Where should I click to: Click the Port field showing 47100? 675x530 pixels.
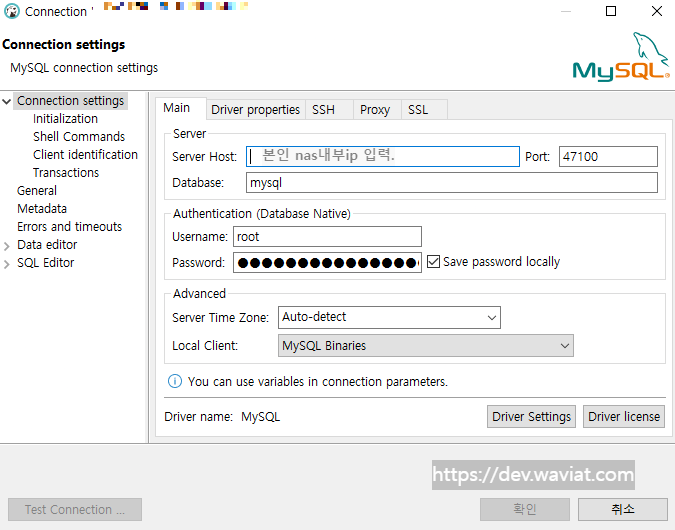(608, 156)
